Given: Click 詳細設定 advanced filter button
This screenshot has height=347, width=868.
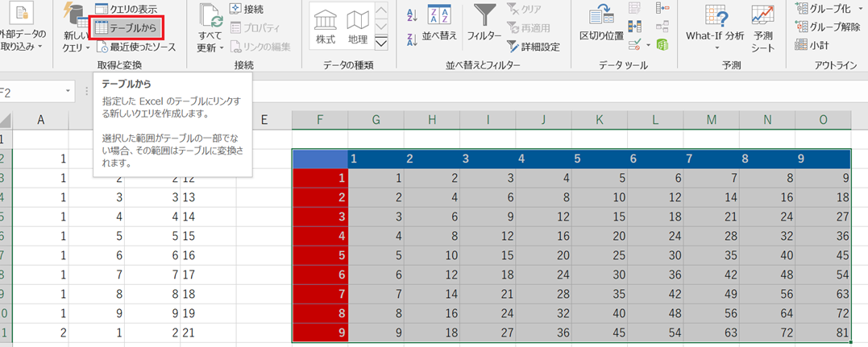Looking at the screenshot, I should pos(532,47).
